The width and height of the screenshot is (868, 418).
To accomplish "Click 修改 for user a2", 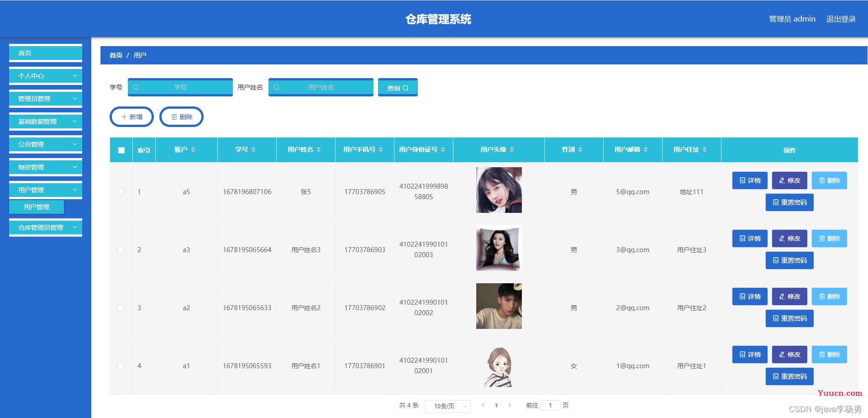I will pos(789,296).
